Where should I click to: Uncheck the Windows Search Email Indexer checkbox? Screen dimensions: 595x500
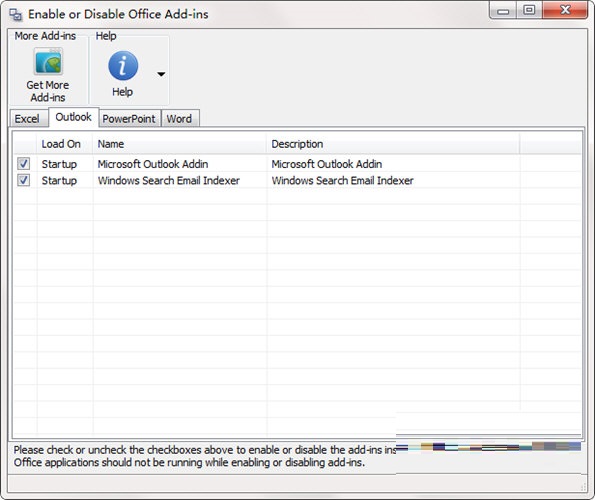[x=24, y=180]
